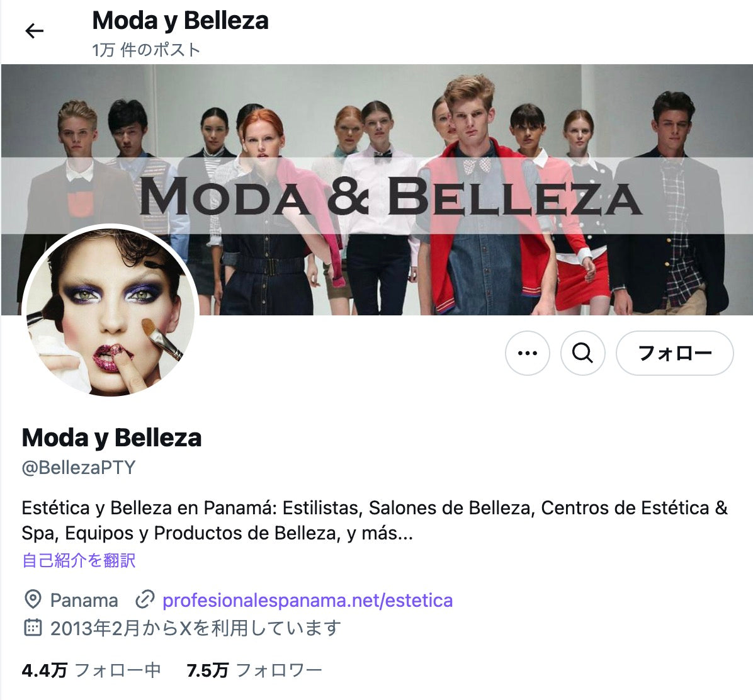Click the 1万 件のポスト post count
Image resolution: width=753 pixels, height=700 pixels.
pyautogui.click(x=146, y=50)
